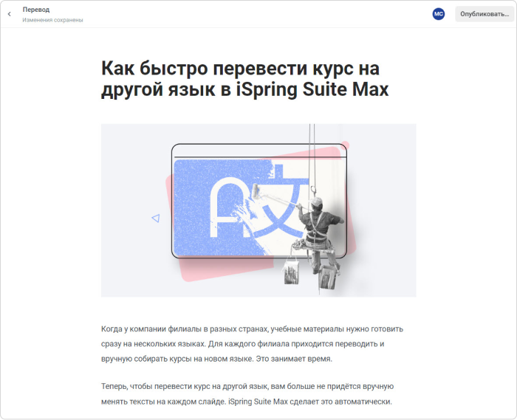Click the paragraph starting Когда у компании филиалы
The height and width of the screenshot is (420, 517).
(x=253, y=343)
